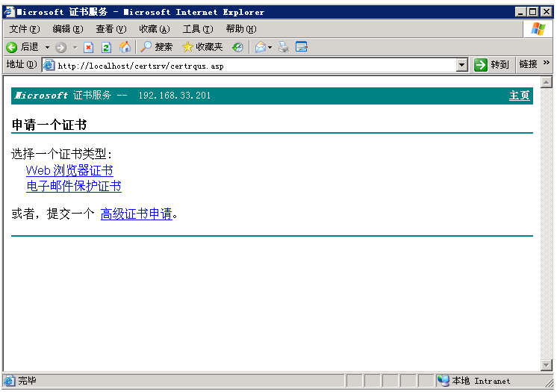Open the 文件 (File) menu
This screenshot has height=392, width=557.
click(24, 29)
